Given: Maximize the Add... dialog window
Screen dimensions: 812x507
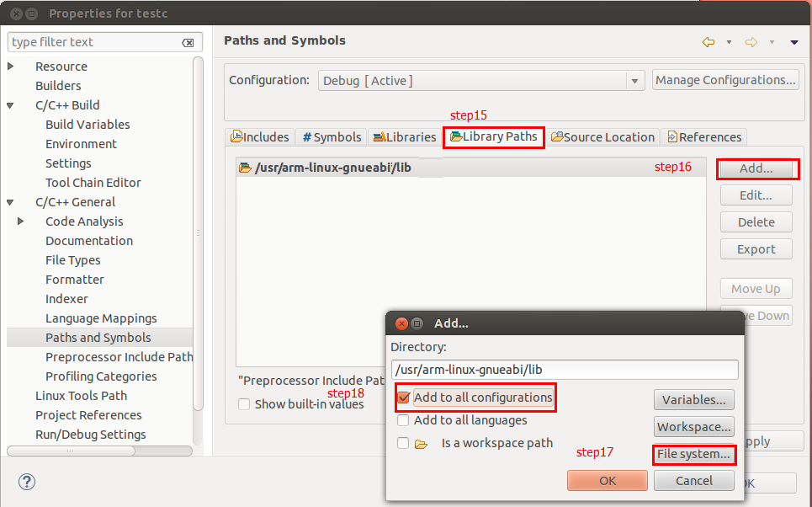Looking at the screenshot, I should 417,323.
